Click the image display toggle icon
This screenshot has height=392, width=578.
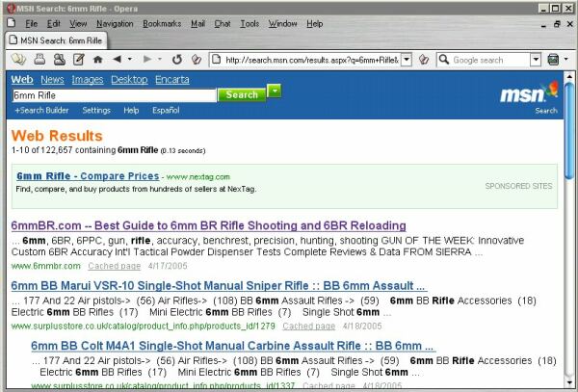coord(553,59)
